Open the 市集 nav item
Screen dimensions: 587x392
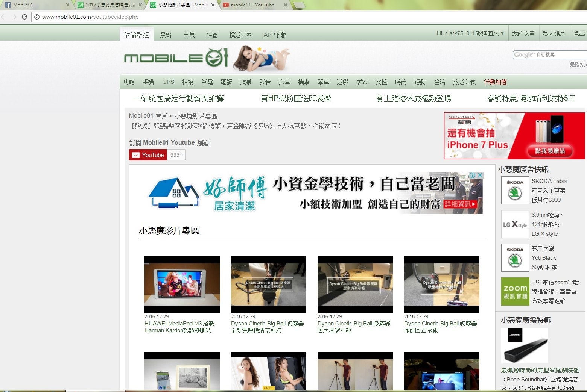189,35
